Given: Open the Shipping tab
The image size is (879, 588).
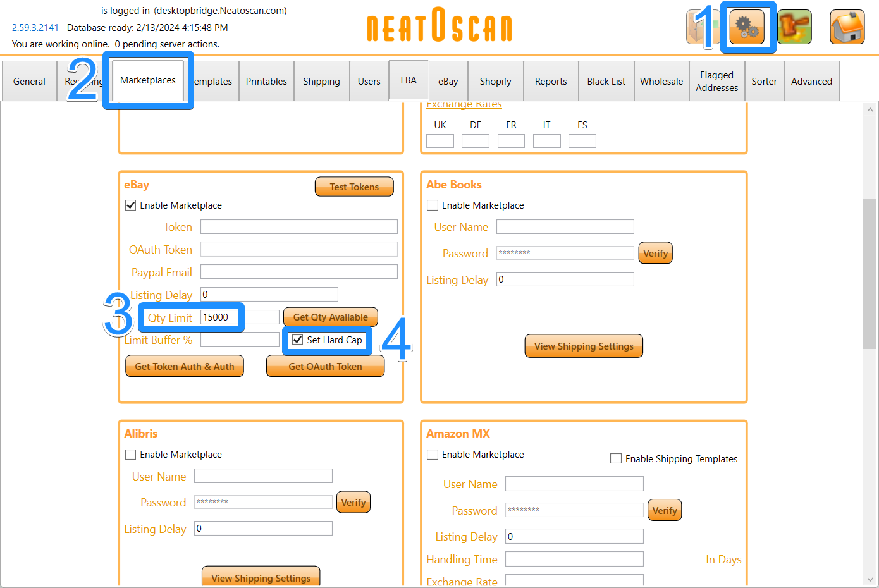Looking at the screenshot, I should click(x=321, y=81).
